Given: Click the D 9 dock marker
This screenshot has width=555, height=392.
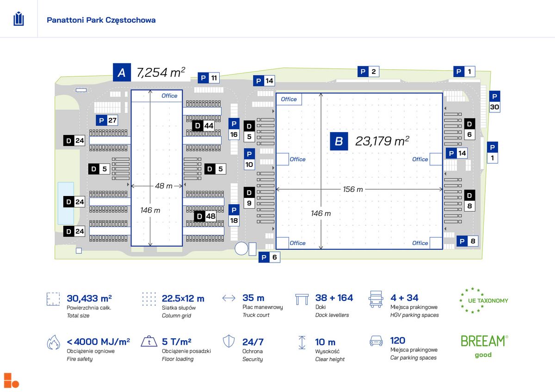Looking at the screenshot, I should point(249,197).
